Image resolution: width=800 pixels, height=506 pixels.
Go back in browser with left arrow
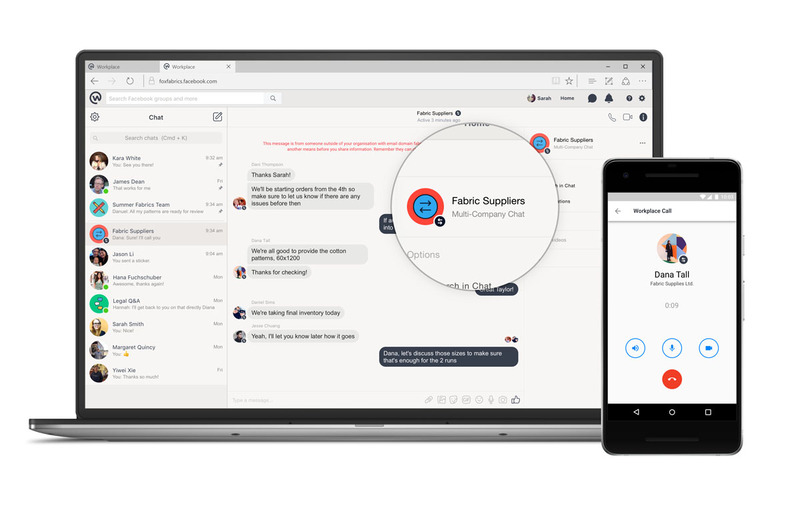click(x=94, y=81)
